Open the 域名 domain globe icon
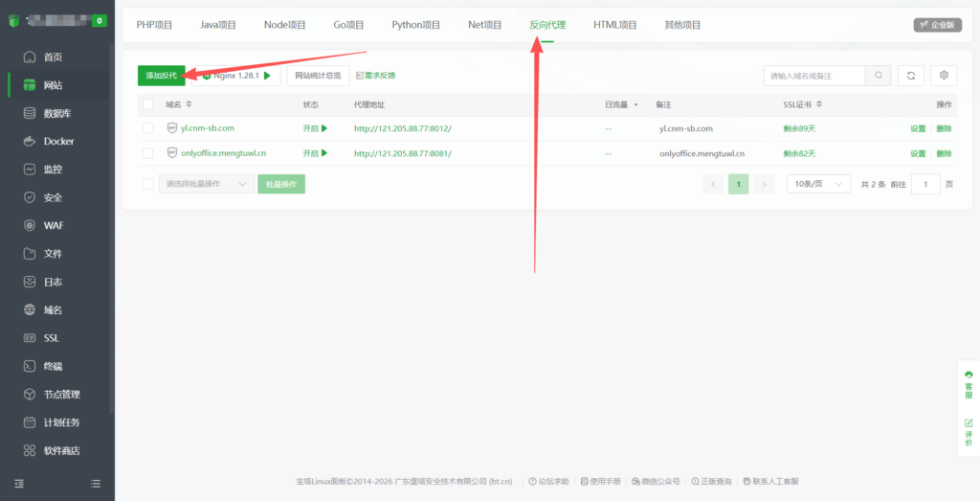 coord(30,310)
